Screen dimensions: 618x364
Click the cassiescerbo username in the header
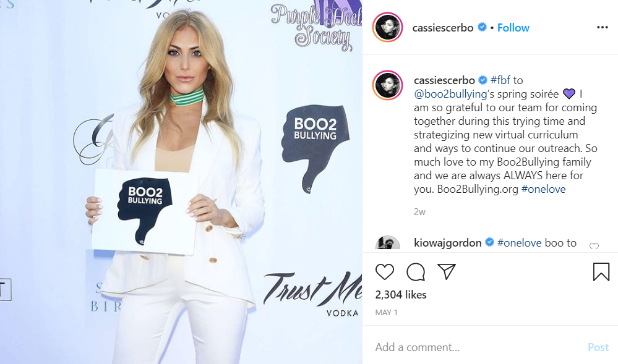[x=442, y=28]
